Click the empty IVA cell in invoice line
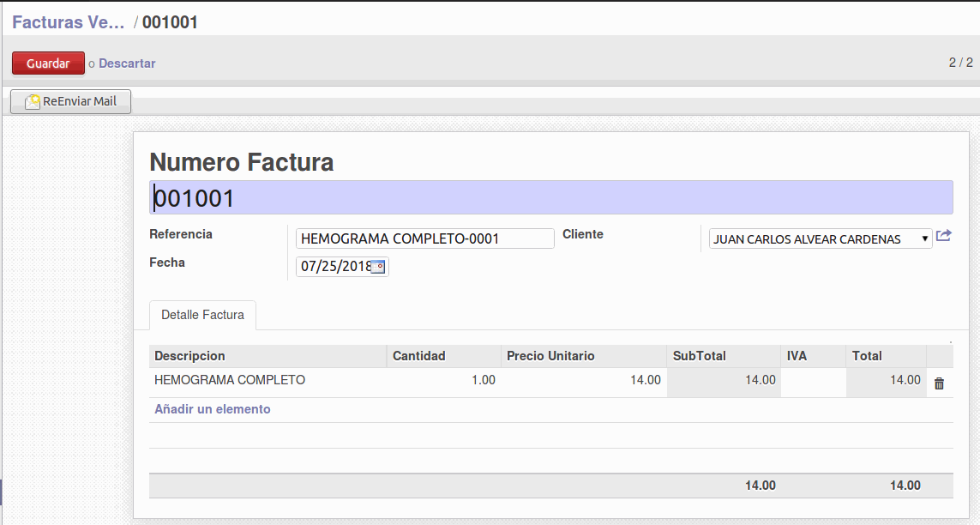The image size is (980, 525). [x=813, y=380]
